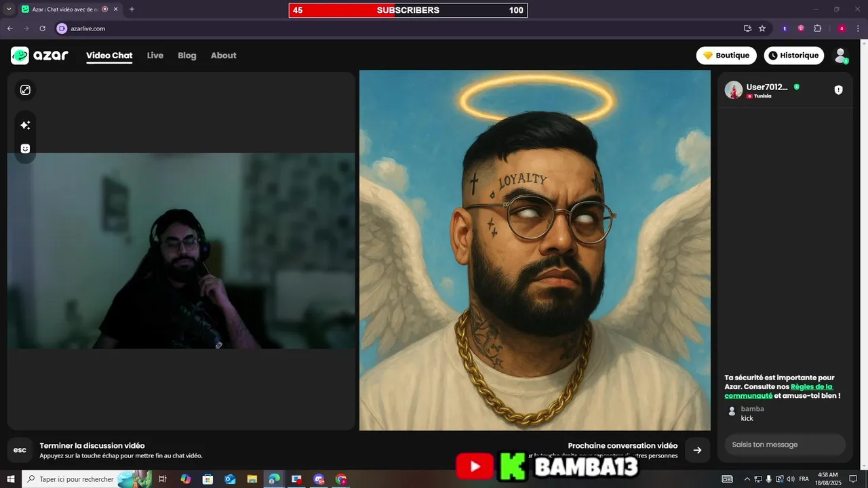Open Chrome from the taskbar

pyautogui.click(x=341, y=479)
